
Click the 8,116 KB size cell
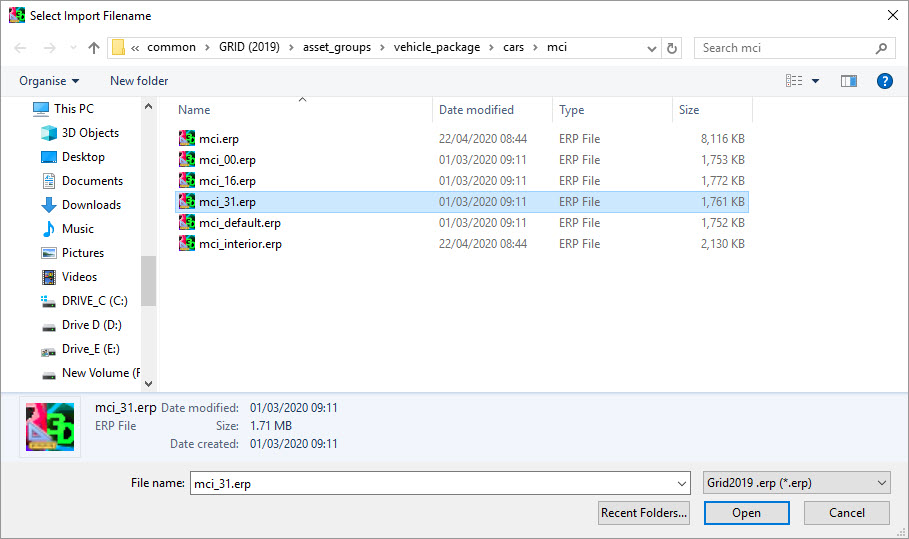(x=722, y=139)
